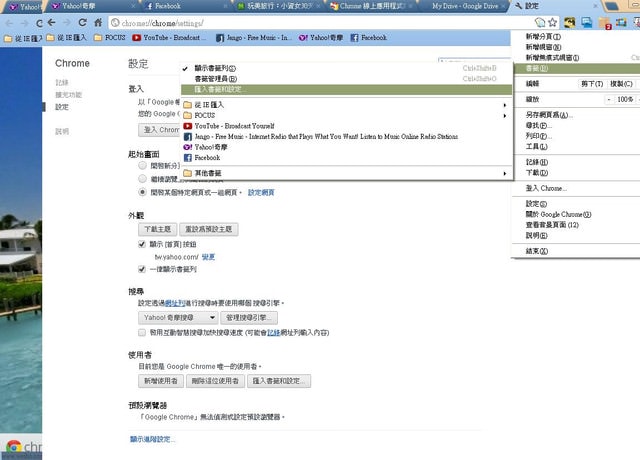Select the second 起始畫面 radio option

142,178
